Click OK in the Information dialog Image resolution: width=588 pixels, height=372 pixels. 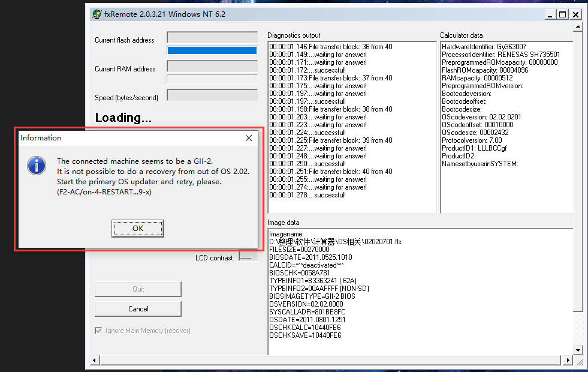pyautogui.click(x=138, y=228)
